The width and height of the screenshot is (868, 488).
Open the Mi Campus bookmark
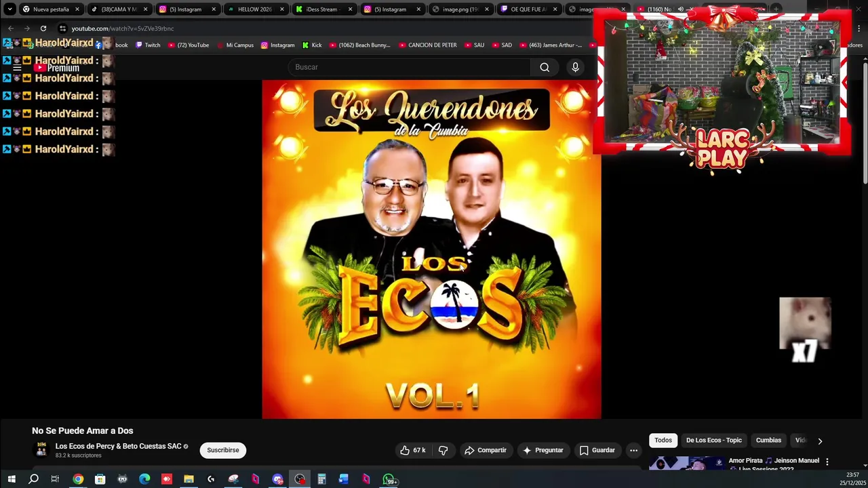coord(235,45)
